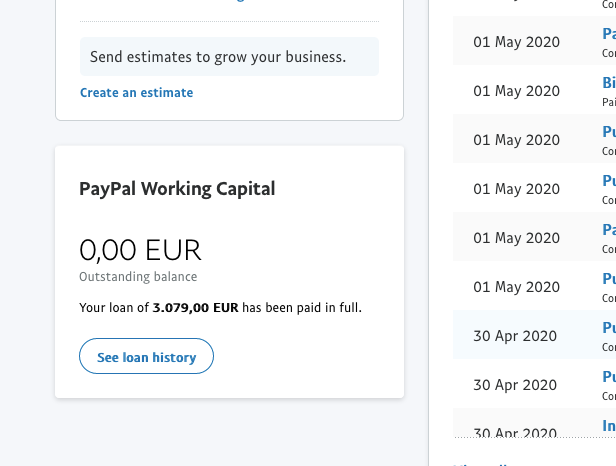This screenshot has width=616, height=466.
Task: Select the Send estimates to grow your business banner
Action: [x=229, y=57]
